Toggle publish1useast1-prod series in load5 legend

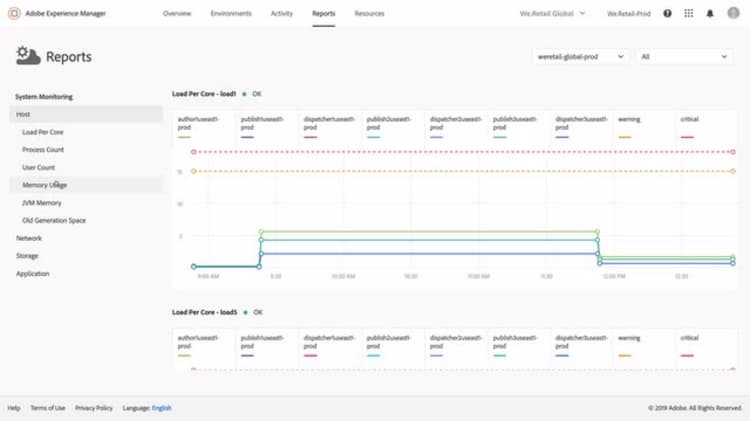(x=266, y=346)
